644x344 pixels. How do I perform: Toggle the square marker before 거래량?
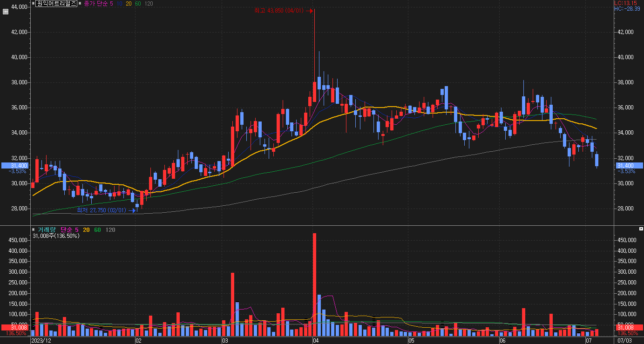[x=33, y=229]
